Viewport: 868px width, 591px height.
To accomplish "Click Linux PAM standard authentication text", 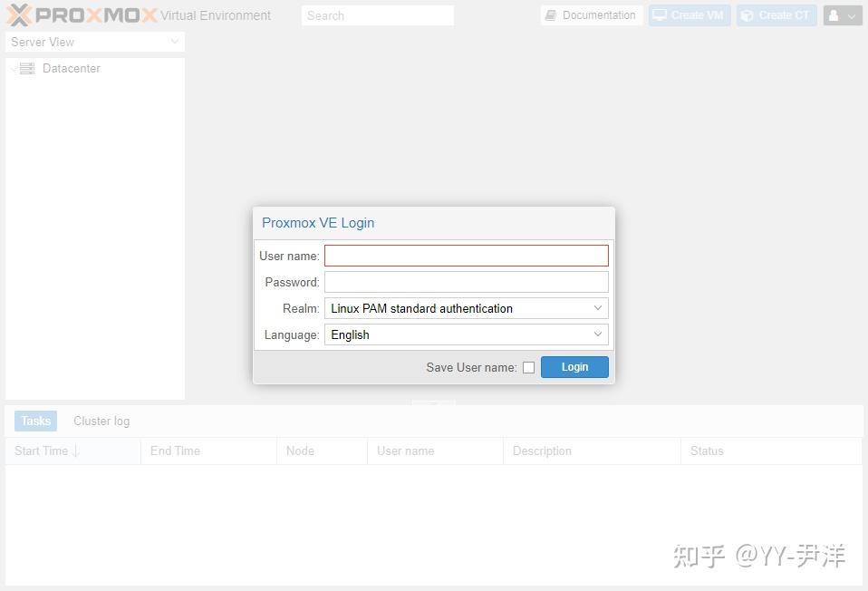I will click(x=422, y=308).
